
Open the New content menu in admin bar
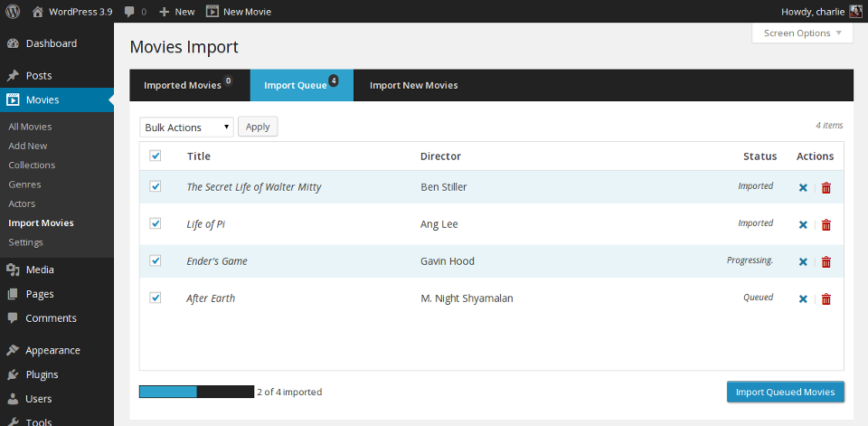[176, 12]
